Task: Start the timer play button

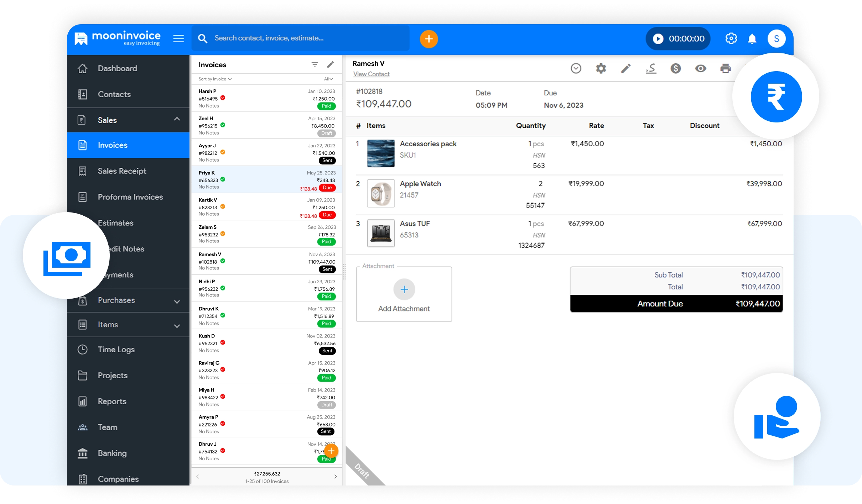Action: click(658, 38)
